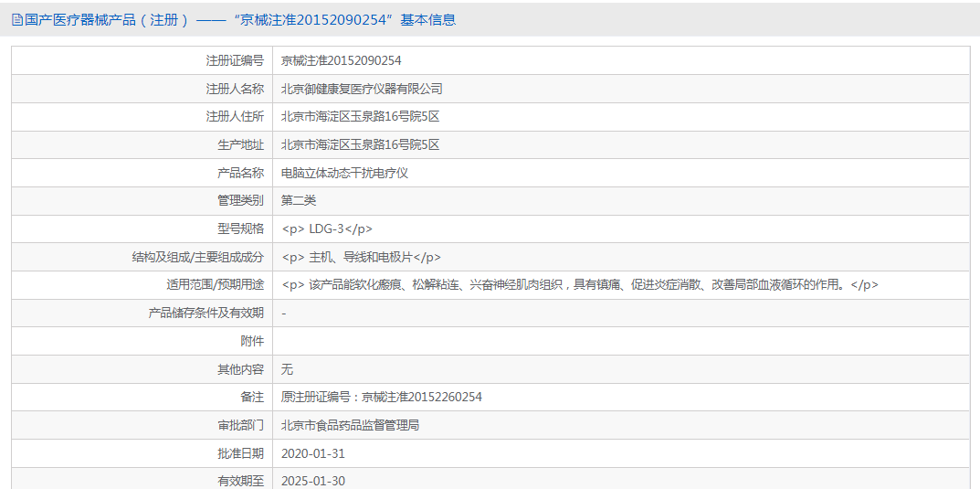Click the 生产地址 address value
This screenshot has width=980, height=489.
(360, 144)
